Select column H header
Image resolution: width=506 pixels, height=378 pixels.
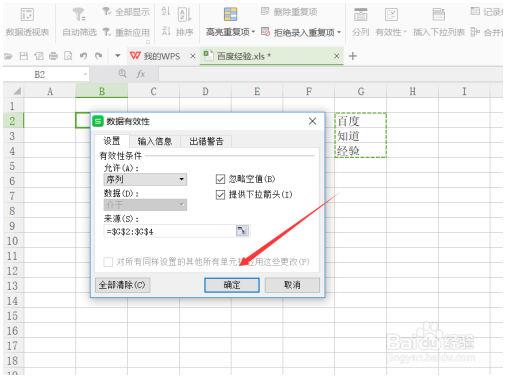point(412,91)
